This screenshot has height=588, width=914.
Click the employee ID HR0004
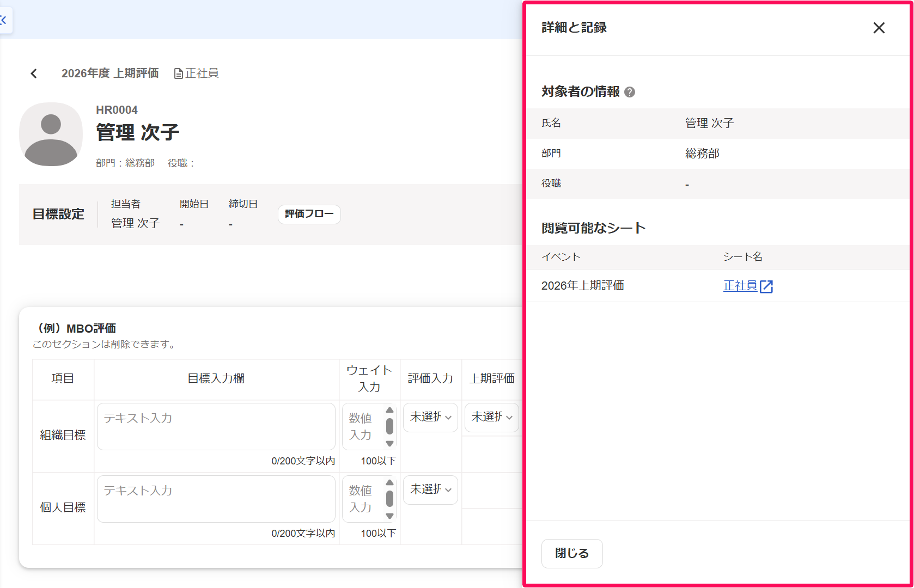[x=117, y=110]
